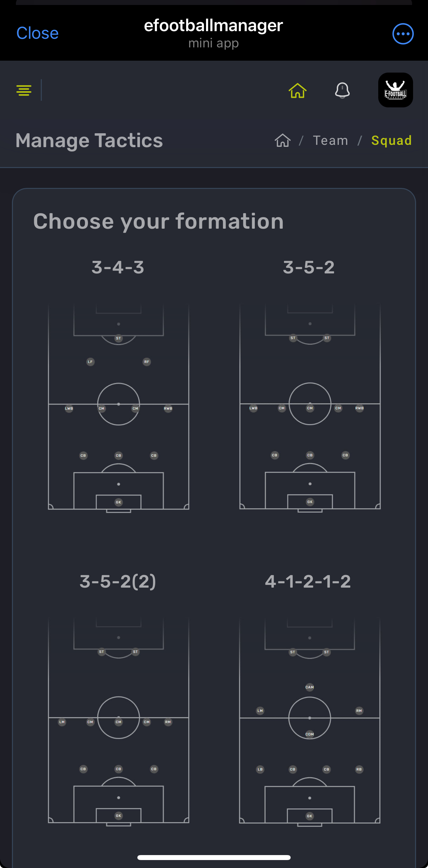Choose the 4-1-2-1-2 formation pitch
Image resolution: width=428 pixels, height=868 pixels.
(x=310, y=722)
